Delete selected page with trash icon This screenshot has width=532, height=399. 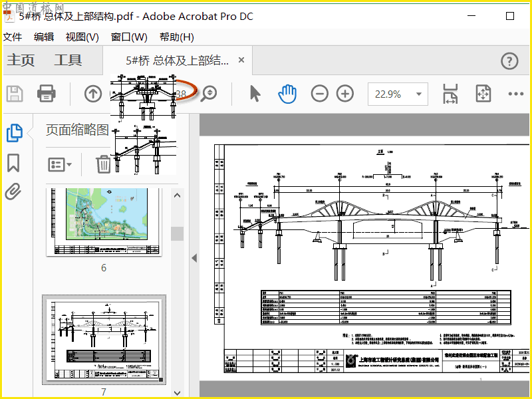click(103, 164)
